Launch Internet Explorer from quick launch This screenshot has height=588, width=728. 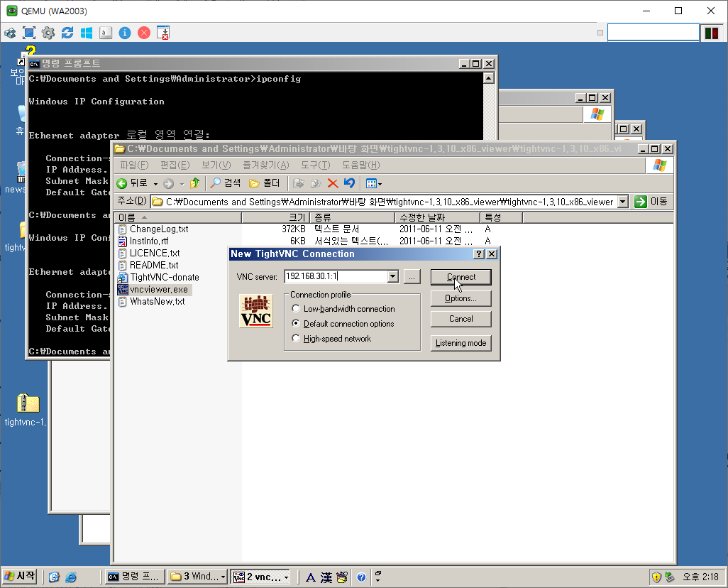[71, 577]
